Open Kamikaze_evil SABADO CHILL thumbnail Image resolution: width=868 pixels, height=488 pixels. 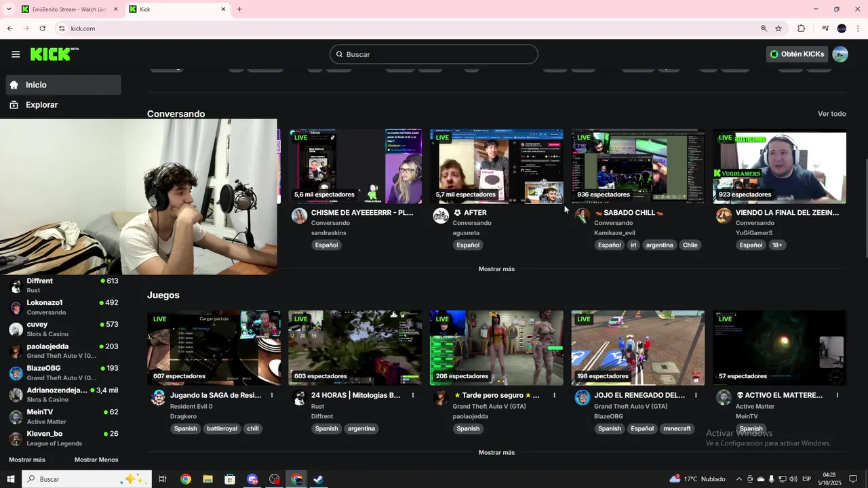(x=637, y=166)
